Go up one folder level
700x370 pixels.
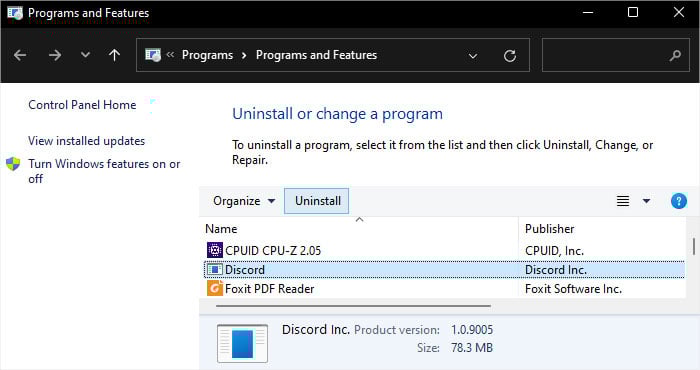click(114, 55)
